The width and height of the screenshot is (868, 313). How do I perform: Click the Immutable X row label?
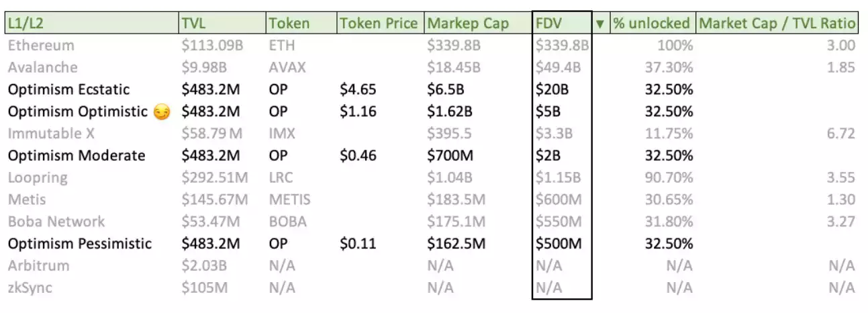pyautogui.click(x=51, y=134)
